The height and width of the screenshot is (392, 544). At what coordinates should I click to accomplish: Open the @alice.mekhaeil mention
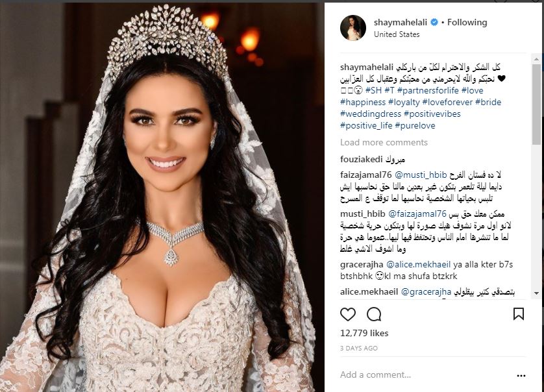pos(418,265)
